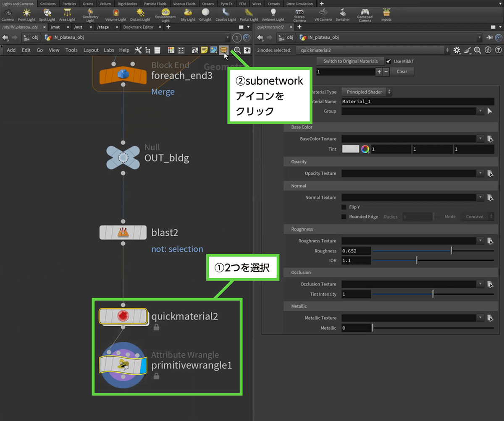Viewport: 504px width, 421px height.
Task: Toggle the Use MikkT checkbox
Action: (388, 61)
